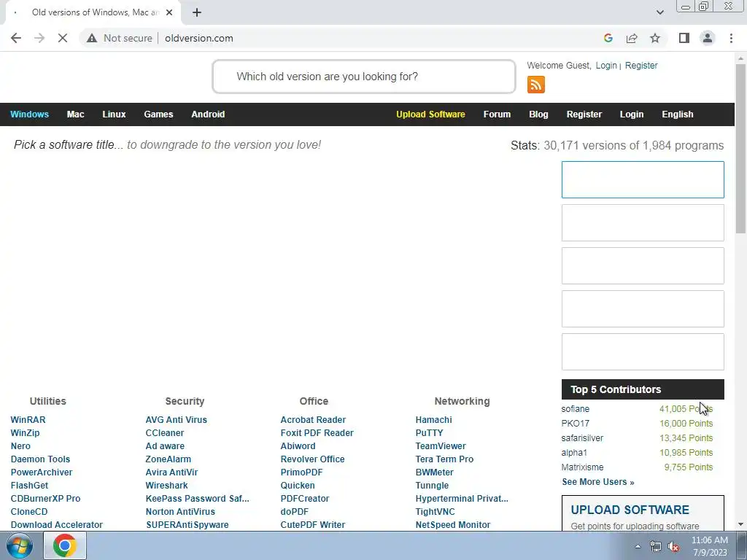Open the Wireshark link
The height and width of the screenshot is (560, 747).
(167, 485)
